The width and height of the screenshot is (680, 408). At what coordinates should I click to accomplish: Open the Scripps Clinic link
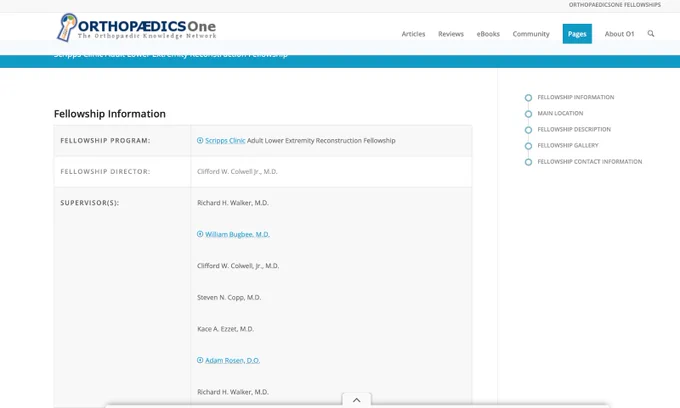tap(225, 140)
